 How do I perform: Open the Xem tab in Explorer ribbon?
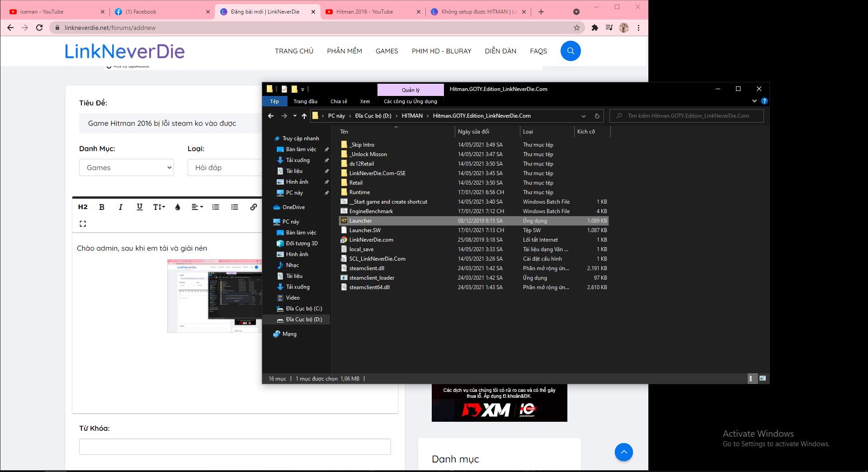click(365, 101)
